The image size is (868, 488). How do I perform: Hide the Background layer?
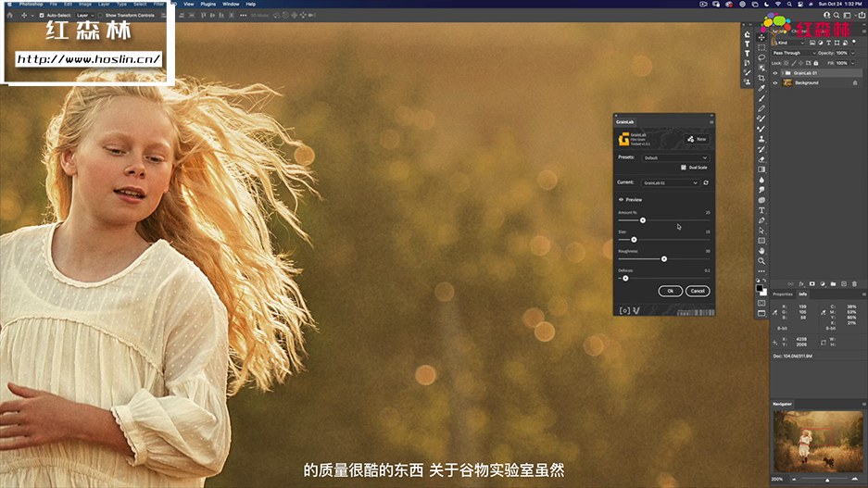775,82
